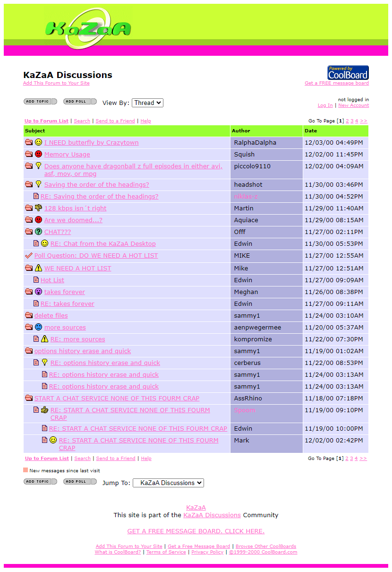Open delete files thread
Screen dimensions: 392x572
click(x=51, y=315)
